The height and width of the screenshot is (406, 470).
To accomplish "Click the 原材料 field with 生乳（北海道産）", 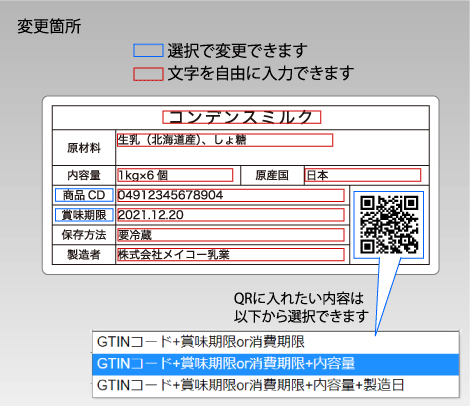I will pos(225,140).
